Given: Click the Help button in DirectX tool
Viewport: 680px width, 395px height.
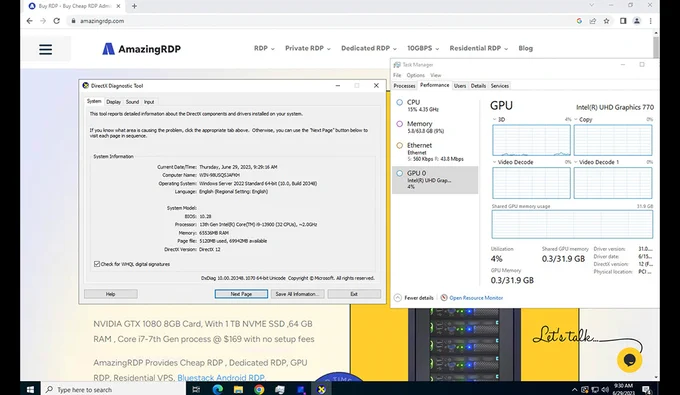Looking at the screenshot, I should tap(111, 294).
